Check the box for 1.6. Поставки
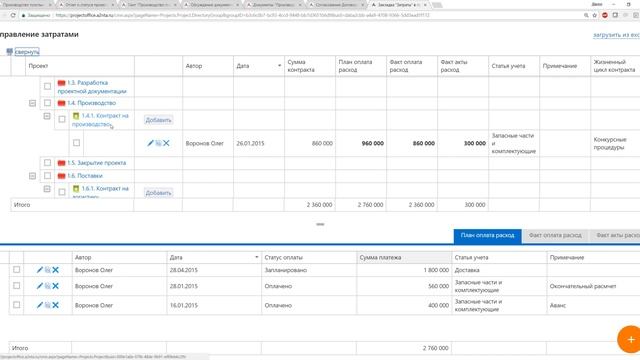Image resolution: width=640 pixels, height=360 pixels. tap(47, 176)
